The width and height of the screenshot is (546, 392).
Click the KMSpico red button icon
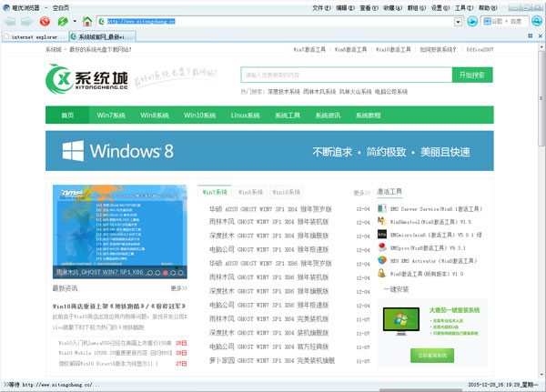coord(382,247)
